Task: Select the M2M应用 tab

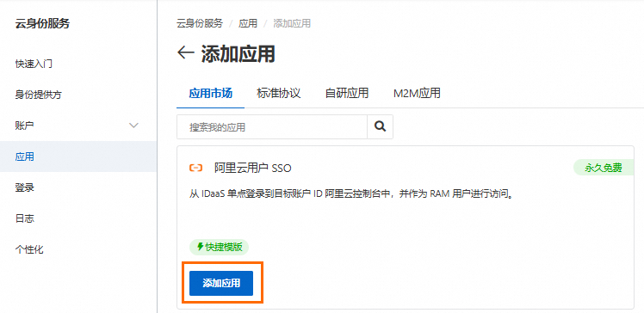Action: (417, 93)
